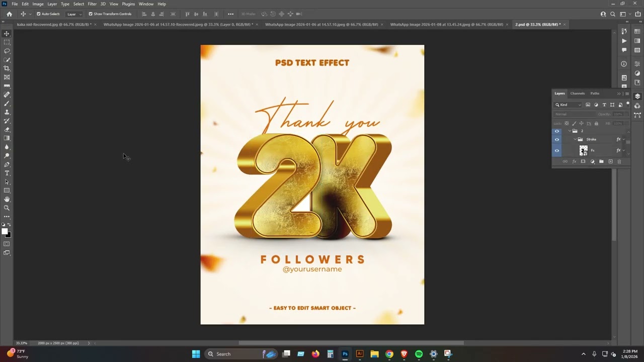This screenshot has width=644, height=362.
Task: Click the Windows Search box
Action: click(x=242, y=354)
